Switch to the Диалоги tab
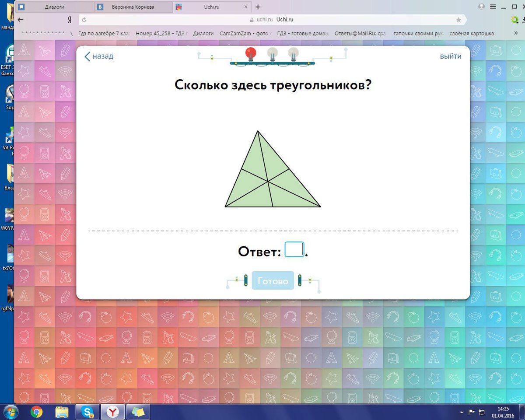 click(55, 7)
